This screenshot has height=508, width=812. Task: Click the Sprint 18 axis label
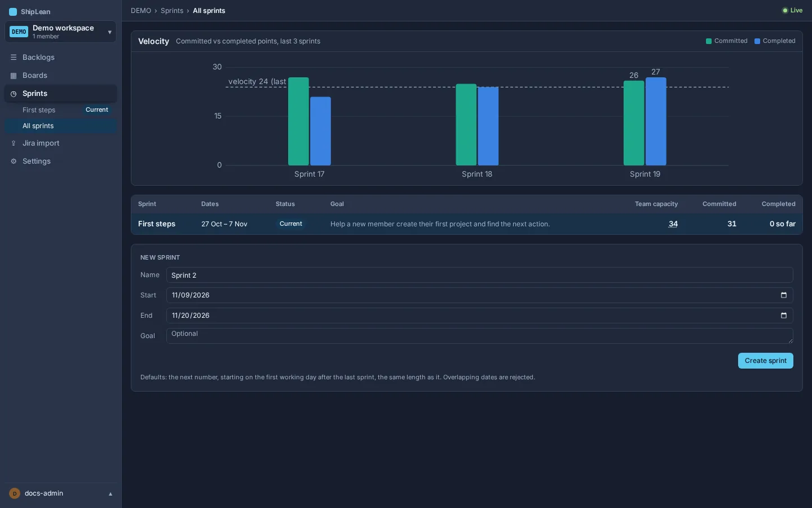point(477,174)
